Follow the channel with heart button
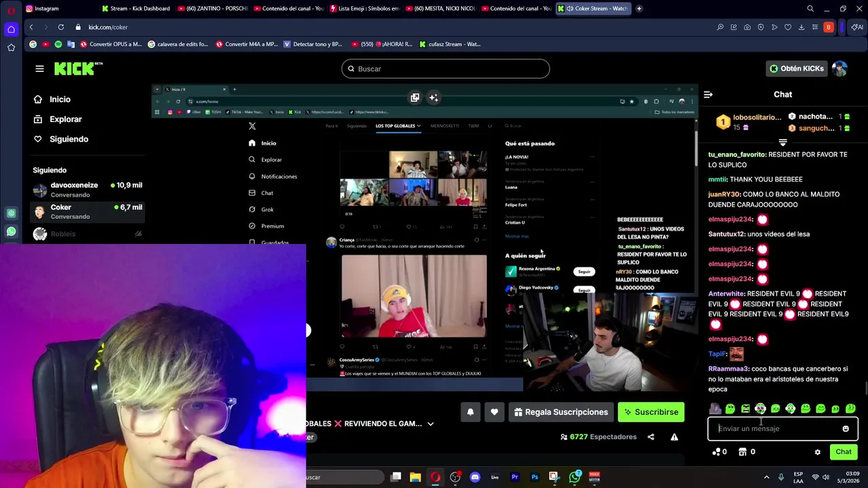The width and height of the screenshot is (868, 488). 494,412
